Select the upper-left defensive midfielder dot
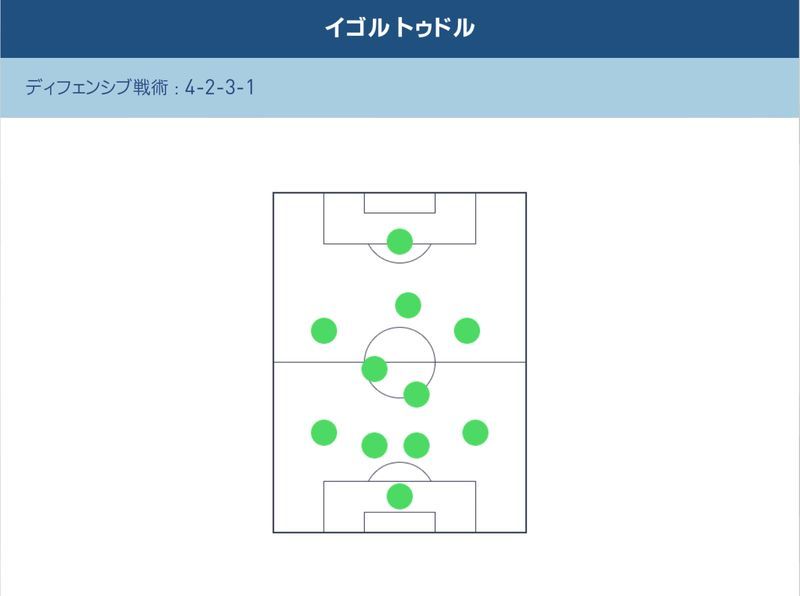 pos(374,369)
